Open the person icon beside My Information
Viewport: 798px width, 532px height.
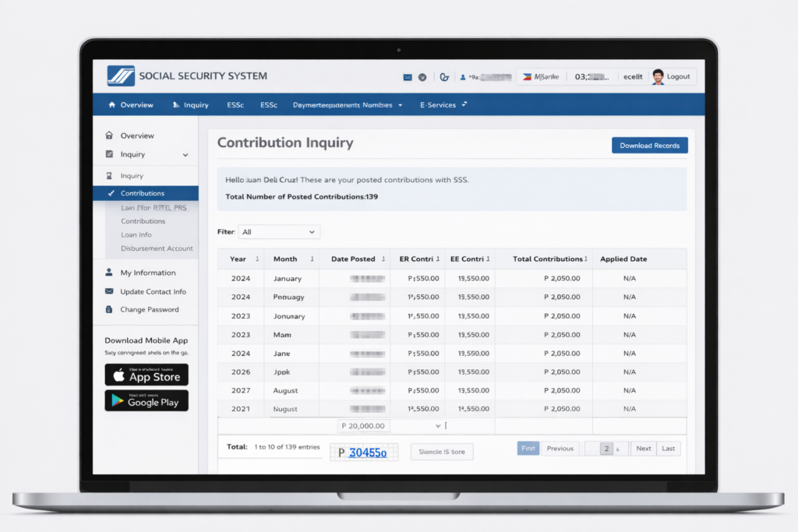109,272
